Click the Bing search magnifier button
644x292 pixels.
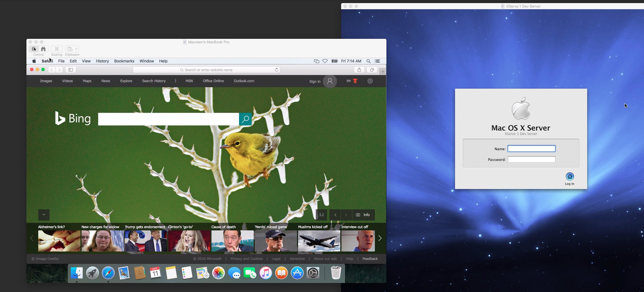245,119
